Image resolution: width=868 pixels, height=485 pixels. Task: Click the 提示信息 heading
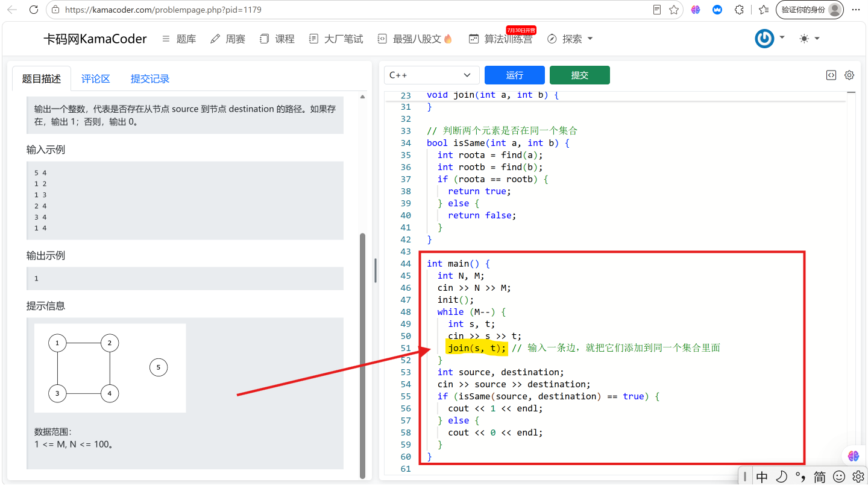point(46,306)
